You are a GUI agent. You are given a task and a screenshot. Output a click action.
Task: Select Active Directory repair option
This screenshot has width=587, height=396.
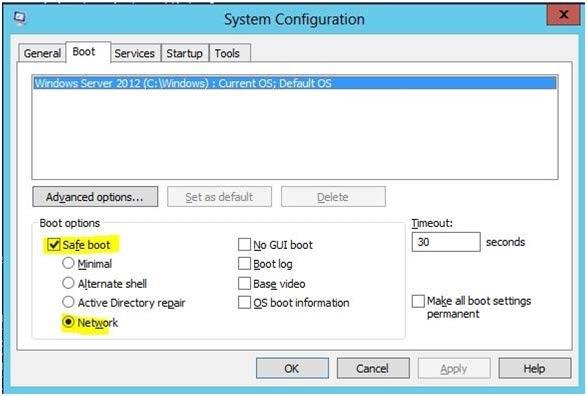[x=68, y=302]
